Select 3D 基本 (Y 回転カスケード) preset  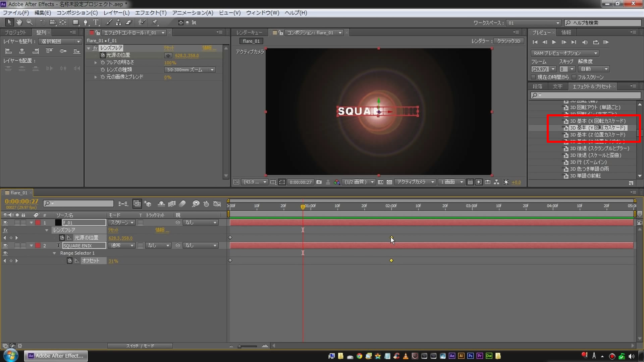point(597,128)
